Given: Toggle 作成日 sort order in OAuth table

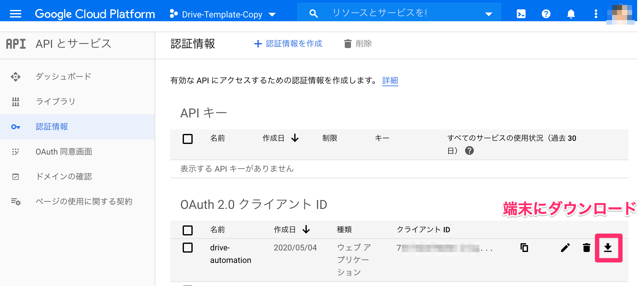Looking at the screenshot, I should point(307,230).
